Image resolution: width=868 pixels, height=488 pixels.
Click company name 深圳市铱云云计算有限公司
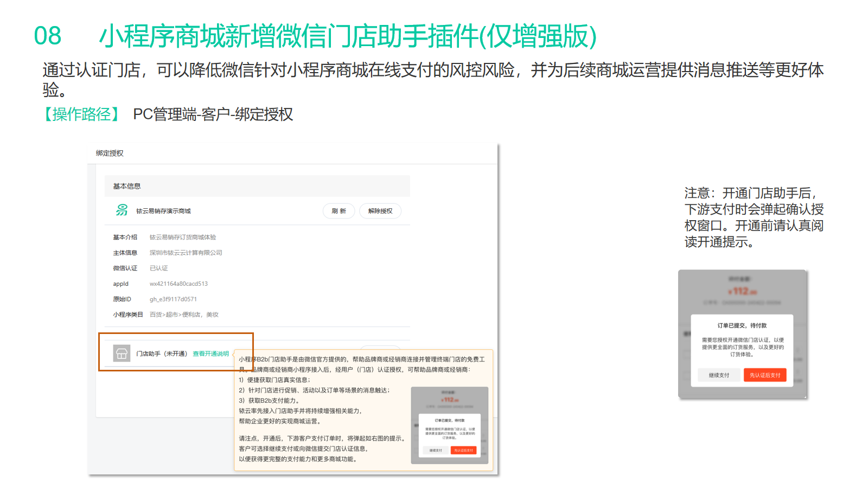coord(186,253)
